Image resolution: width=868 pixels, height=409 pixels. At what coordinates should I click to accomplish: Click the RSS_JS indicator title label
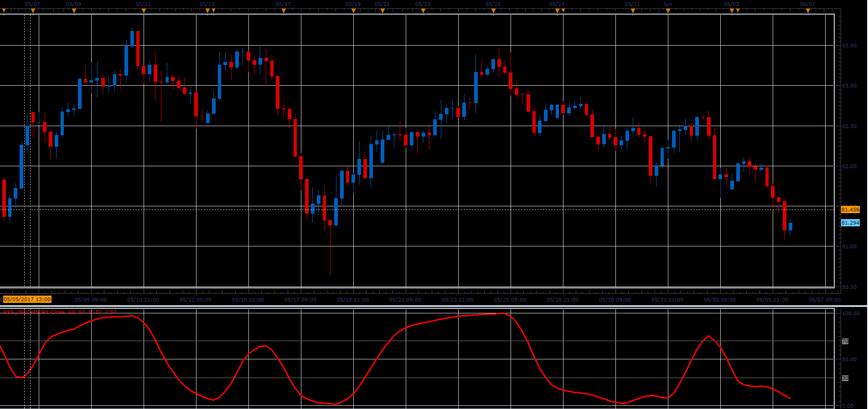click(60, 312)
